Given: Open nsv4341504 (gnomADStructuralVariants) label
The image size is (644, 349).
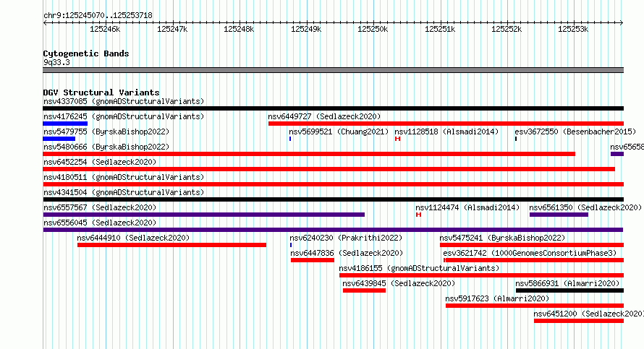Looking at the screenshot, I should (x=124, y=192).
